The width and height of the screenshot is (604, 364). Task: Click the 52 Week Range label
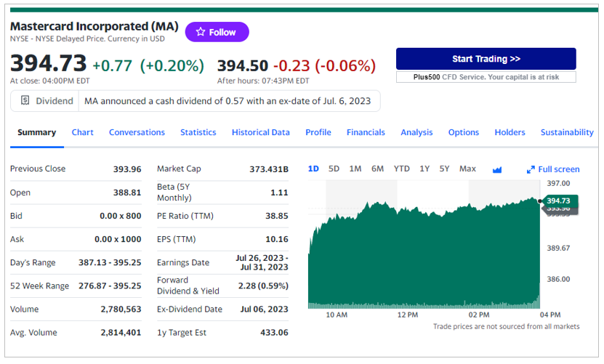click(39, 286)
